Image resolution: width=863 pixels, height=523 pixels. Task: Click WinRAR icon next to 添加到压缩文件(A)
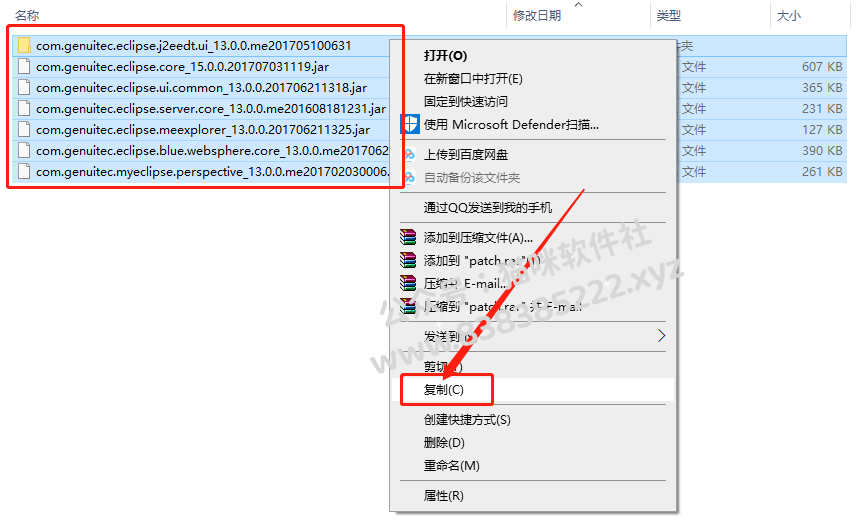[x=408, y=237]
